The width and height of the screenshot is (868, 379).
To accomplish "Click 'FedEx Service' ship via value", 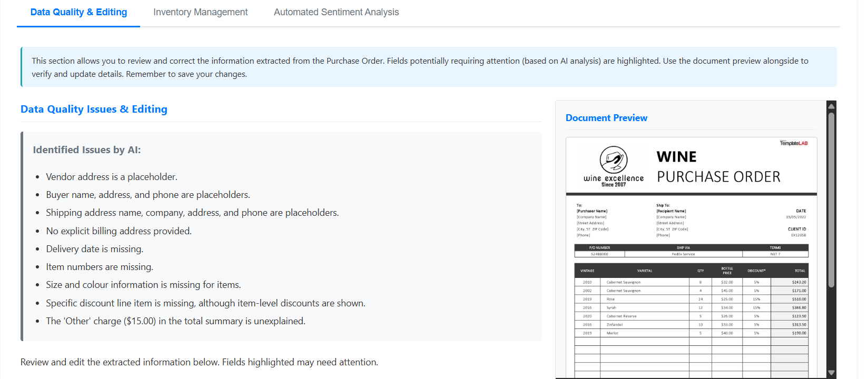I will click(x=683, y=254).
